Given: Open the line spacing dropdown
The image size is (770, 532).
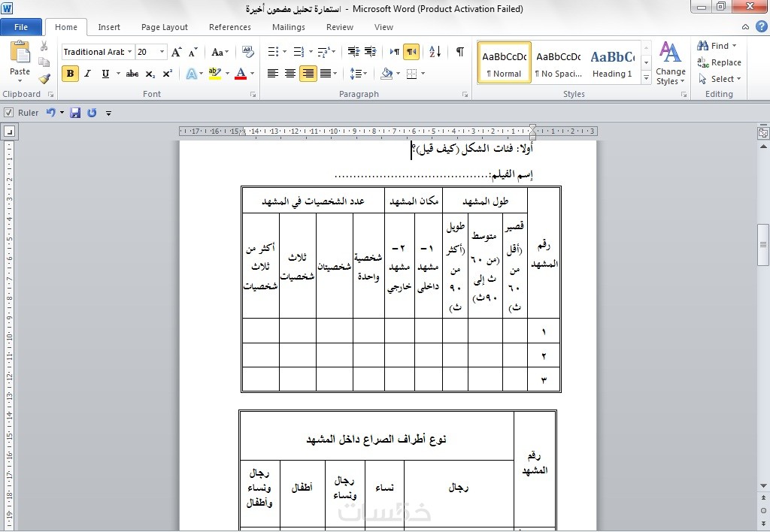Looking at the screenshot, I should click(x=358, y=74).
